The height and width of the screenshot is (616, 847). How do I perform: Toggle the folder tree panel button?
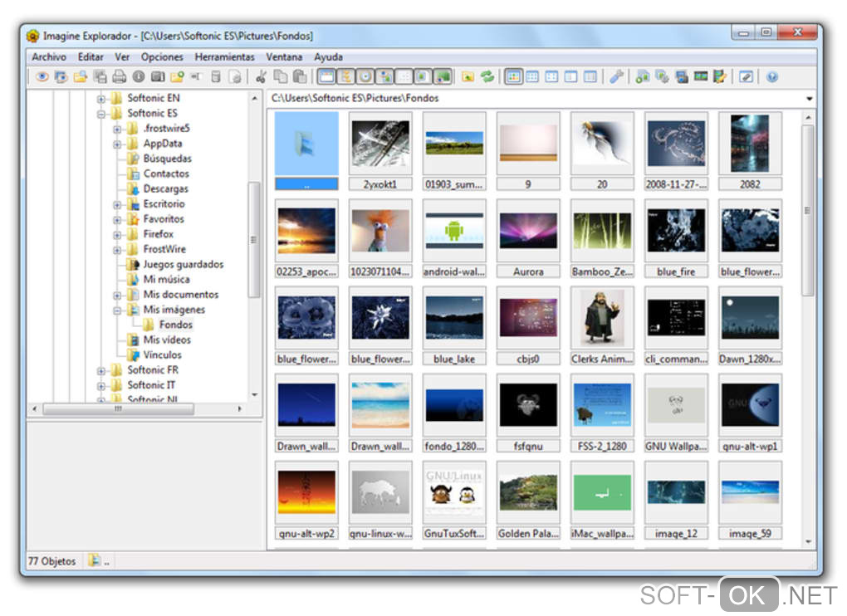click(x=345, y=77)
